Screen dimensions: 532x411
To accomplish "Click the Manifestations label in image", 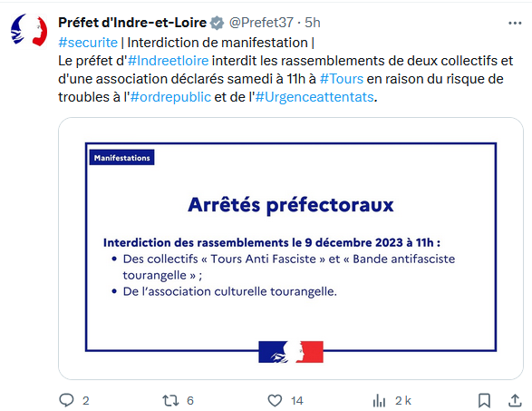I will tap(121, 158).
